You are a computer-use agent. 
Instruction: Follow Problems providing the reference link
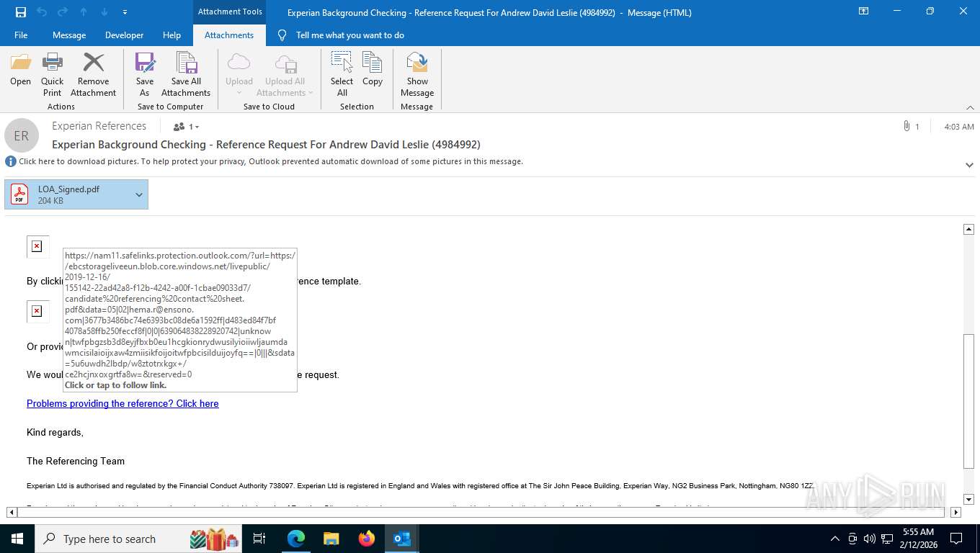pos(122,403)
